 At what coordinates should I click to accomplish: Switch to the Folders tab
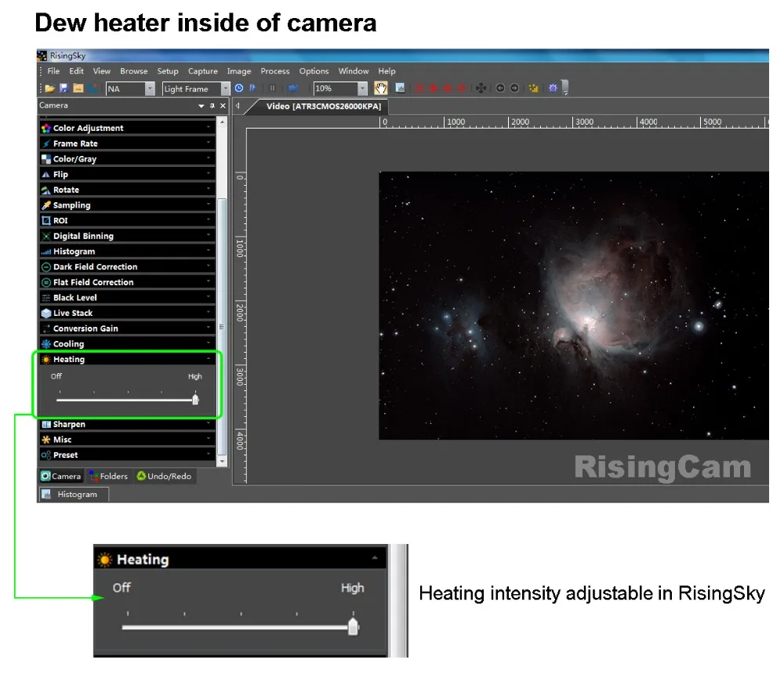(108, 476)
